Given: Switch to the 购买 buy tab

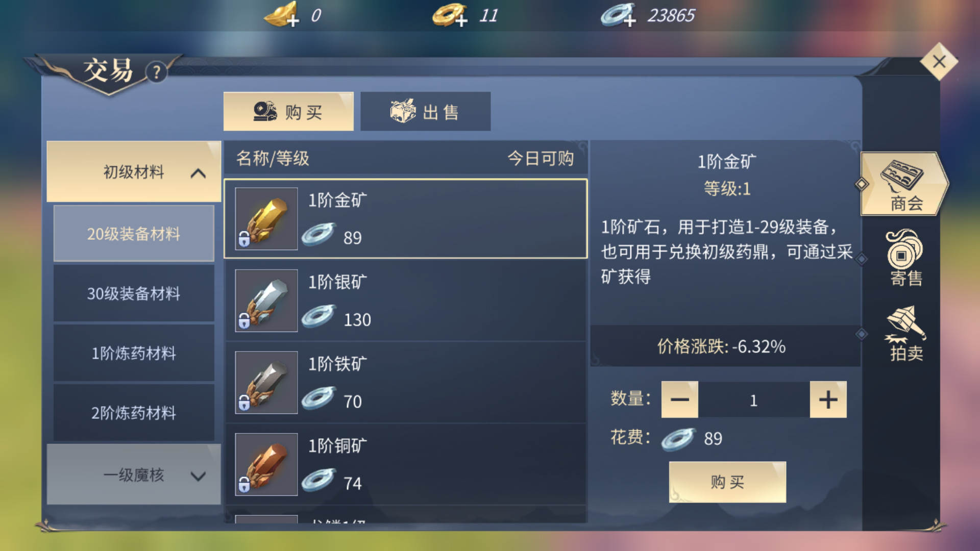Looking at the screenshot, I should (x=288, y=112).
